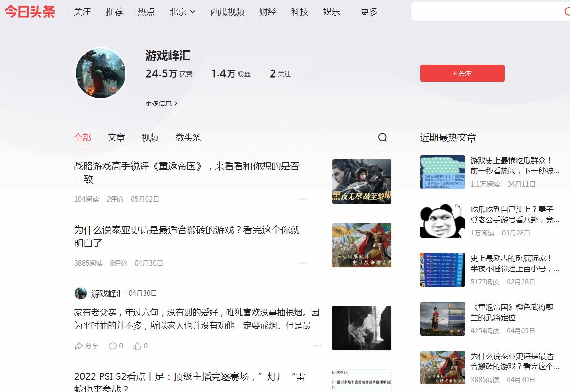Image resolution: width=570 pixels, height=392 pixels.
Task: Click the red +关注 follow button
Action: (x=462, y=73)
